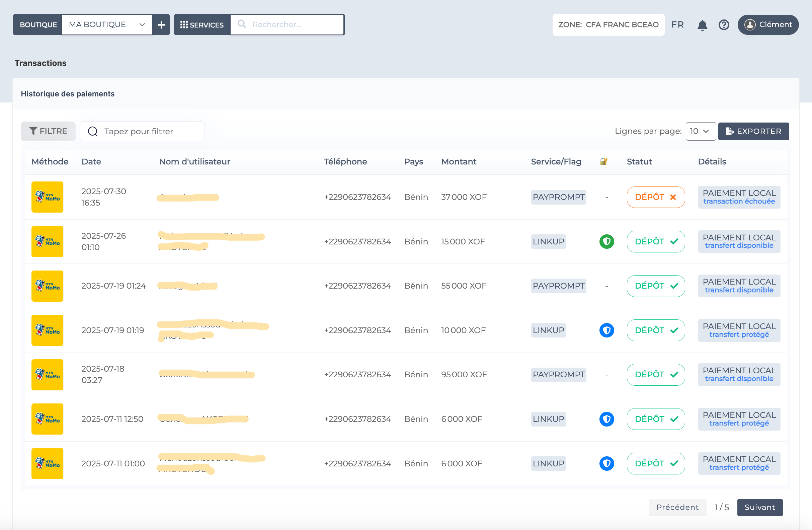Open the notifications bell icon
Viewport: 812px width, 530px height.
[x=702, y=24]
